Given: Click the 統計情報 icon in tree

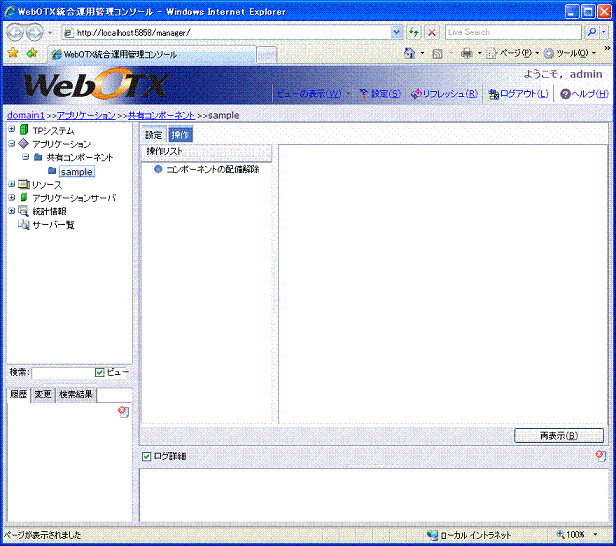Looking at the screenshot, I should point(23,211).
